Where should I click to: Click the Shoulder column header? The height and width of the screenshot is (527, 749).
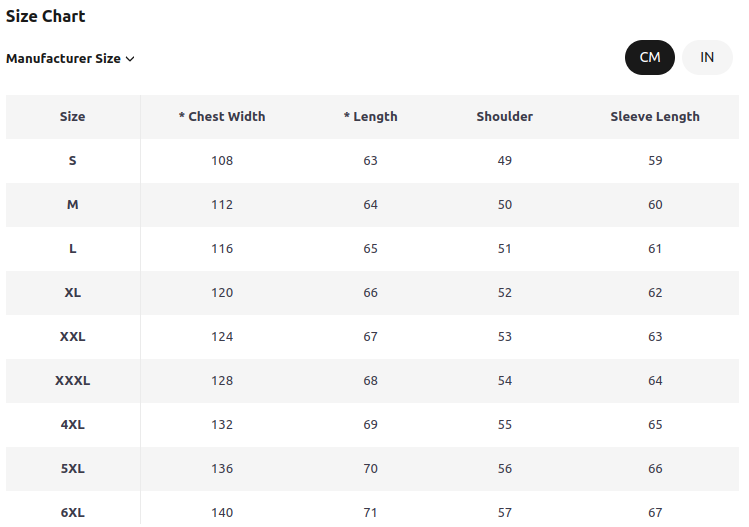click(504, 117)
